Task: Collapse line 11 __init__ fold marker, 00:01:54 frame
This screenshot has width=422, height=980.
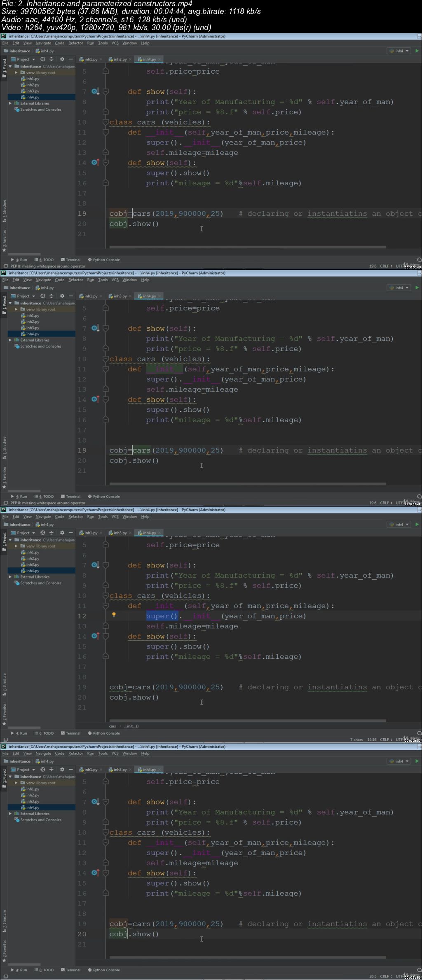Action: pos(105,369)
